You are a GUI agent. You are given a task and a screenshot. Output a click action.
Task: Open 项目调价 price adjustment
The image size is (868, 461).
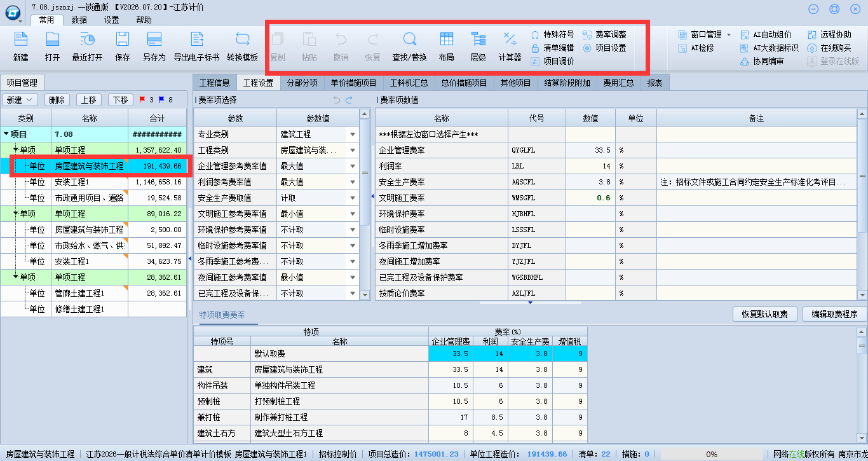[552, 61]
